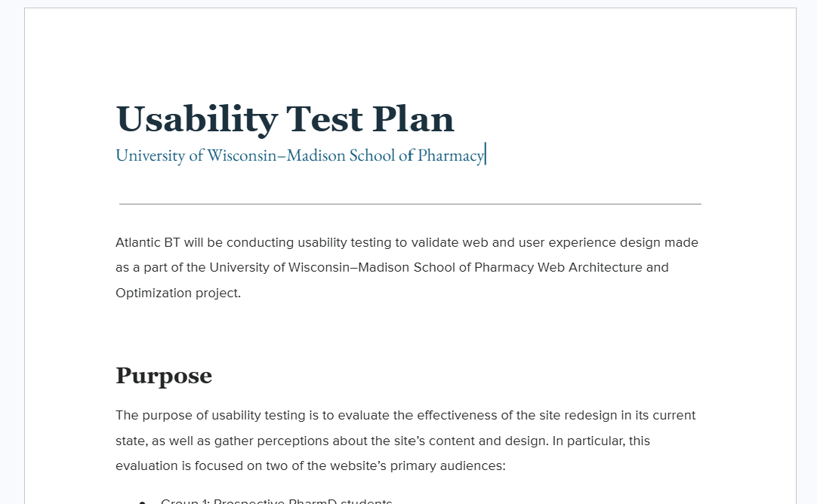Click the word "Plan" in the title
Viewport: 817px width, 504px height.
click(413, 118)
